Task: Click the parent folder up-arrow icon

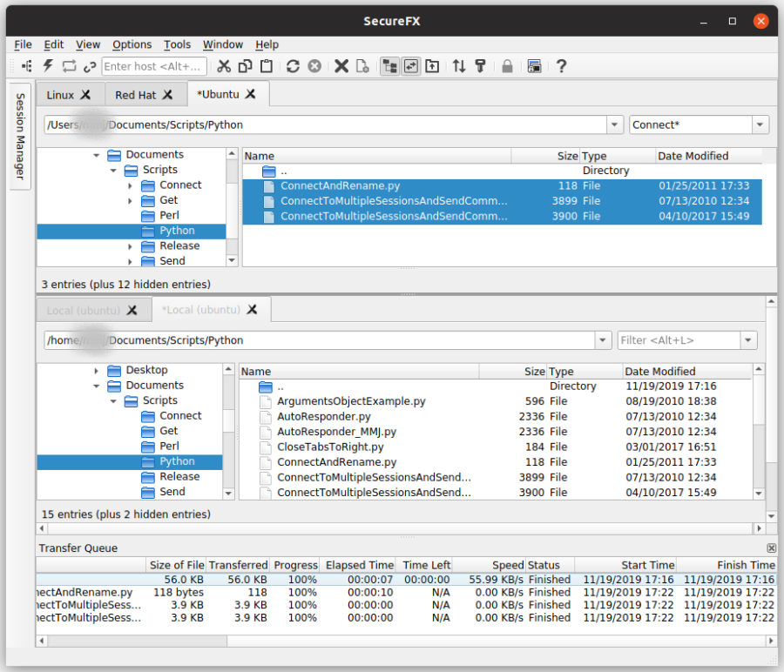Action: point(432,66)
